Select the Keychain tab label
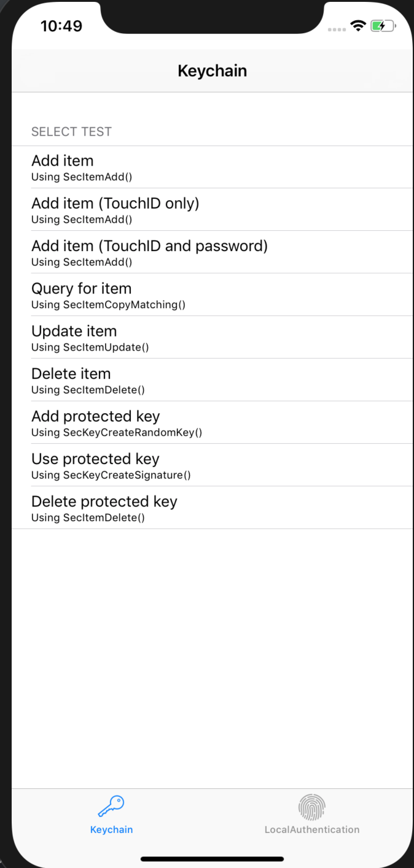414x868 pixels. (111, 829)
